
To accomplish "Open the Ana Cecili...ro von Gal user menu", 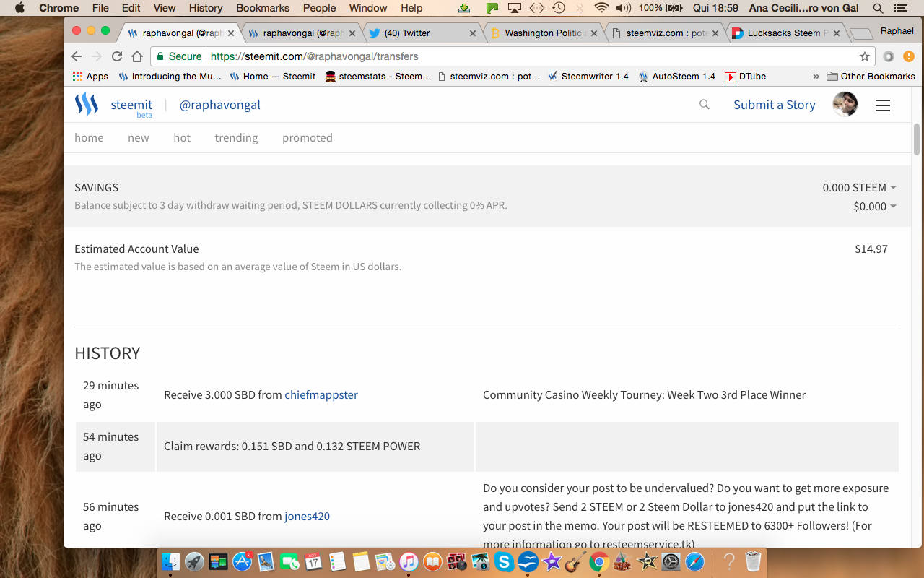I will 802,8.
